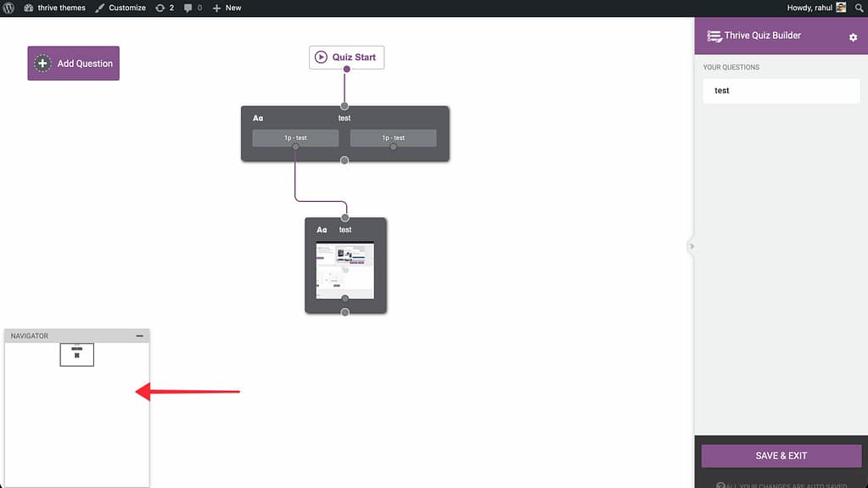
Task: Open the Customize menu item
Action: pos(120,8)
